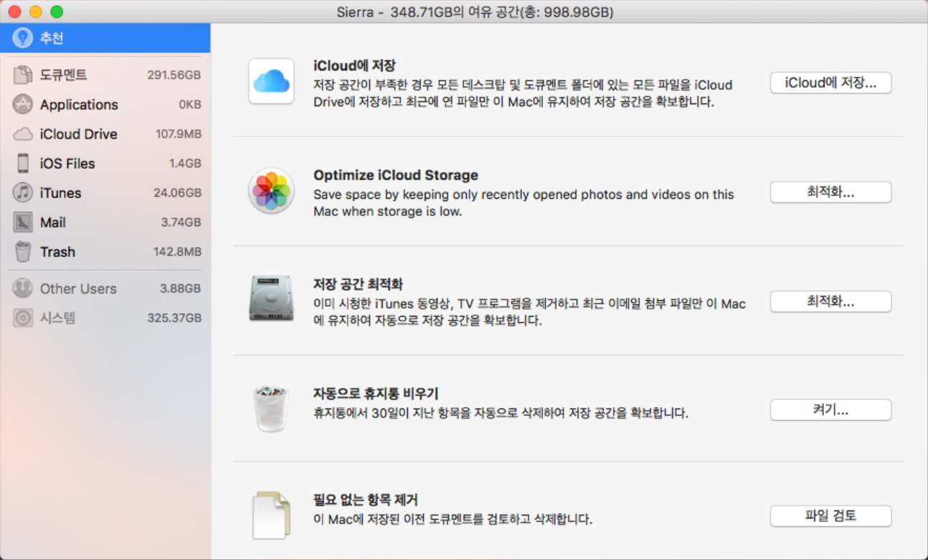Screen dimensions: 928x560
Task: Click the Mail stamp icon in the sidebar
Action: 23,222
